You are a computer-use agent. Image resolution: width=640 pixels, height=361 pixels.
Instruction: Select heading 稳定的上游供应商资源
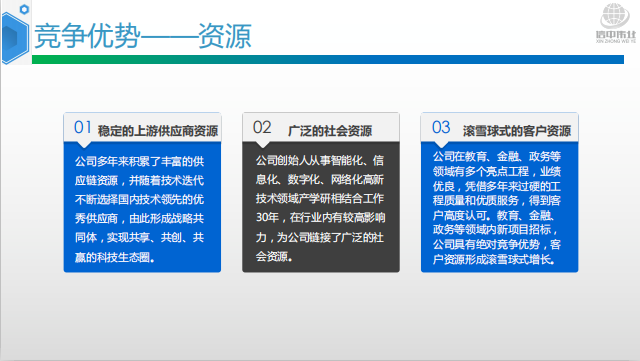[x=158, y=131]
